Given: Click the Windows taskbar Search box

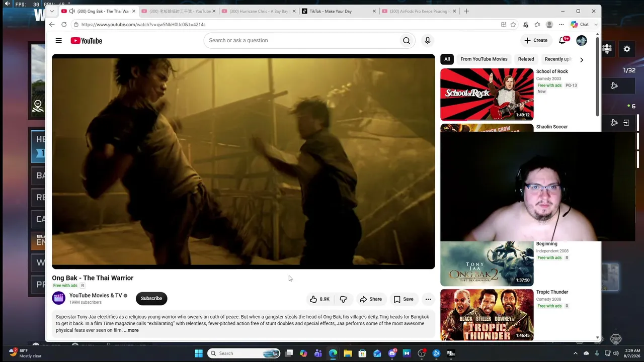Looking at the screenshot, I should [244, 353].
